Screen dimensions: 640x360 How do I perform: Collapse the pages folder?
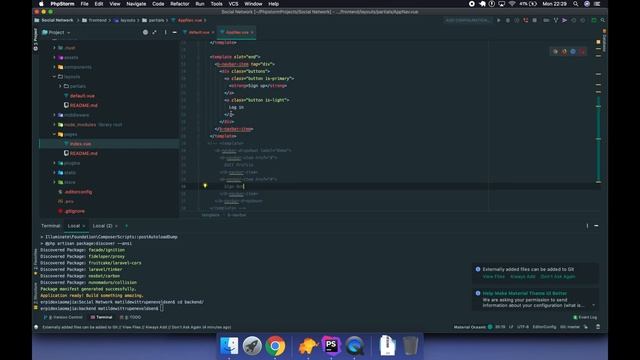pyautogui.click(x=54, y=134)
